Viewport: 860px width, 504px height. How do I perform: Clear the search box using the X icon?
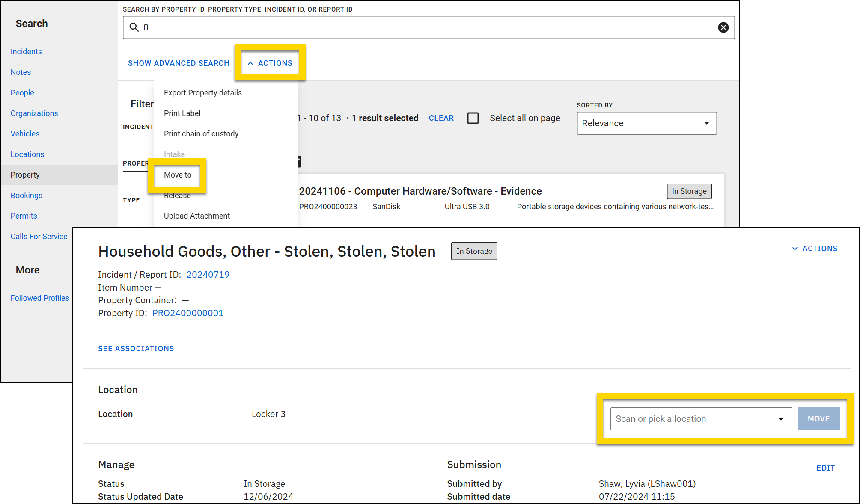(x=723, y=27)
